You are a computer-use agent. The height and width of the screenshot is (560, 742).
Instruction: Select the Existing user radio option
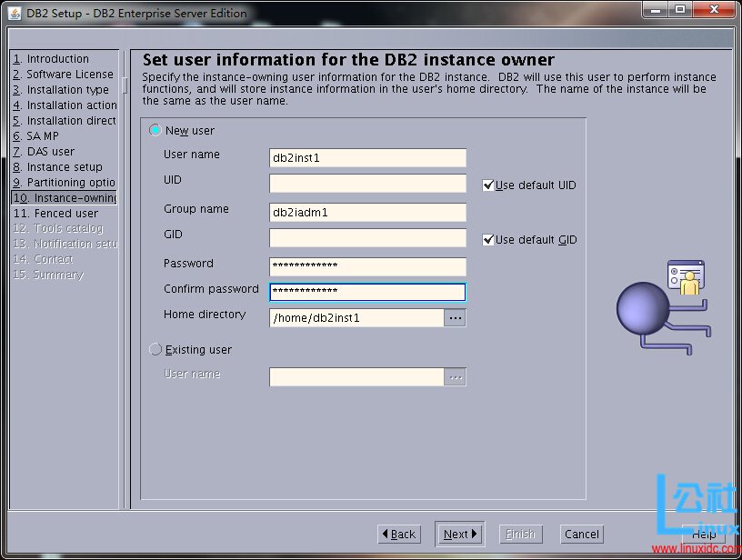click(155, 350)
